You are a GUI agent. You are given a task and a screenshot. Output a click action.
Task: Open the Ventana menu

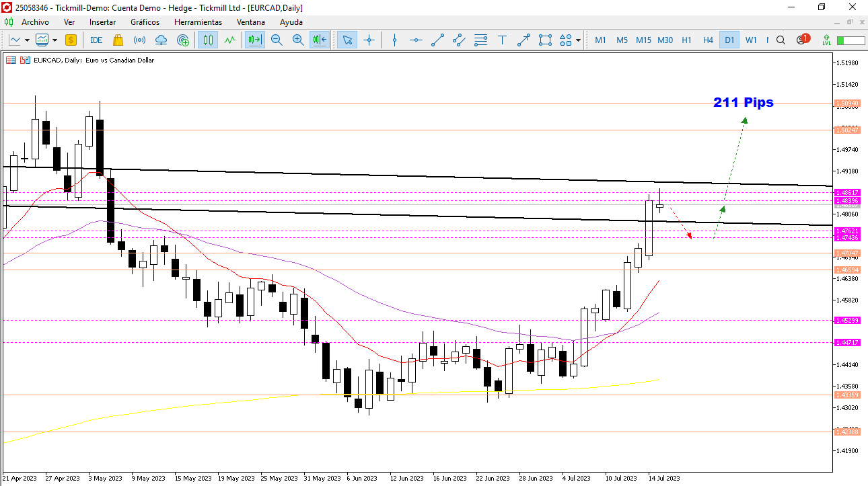click(x=251, y=22)
